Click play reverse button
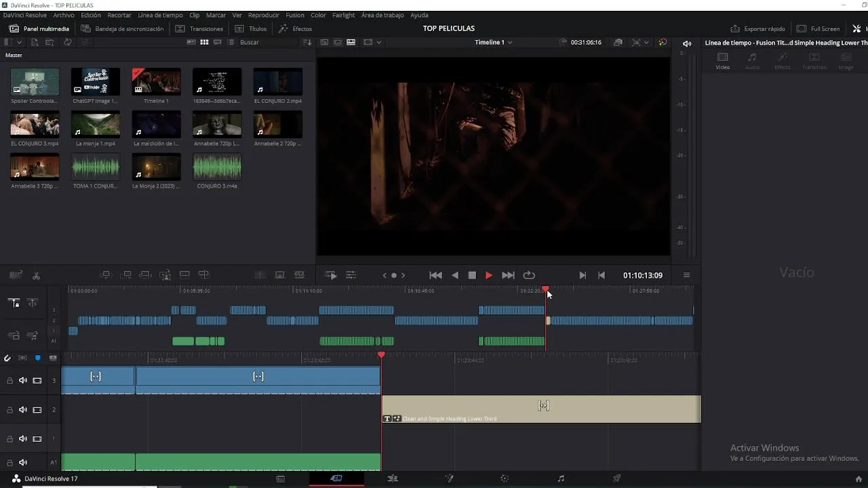Viewport: 868px width, 488px height. (x=455, y=275)
